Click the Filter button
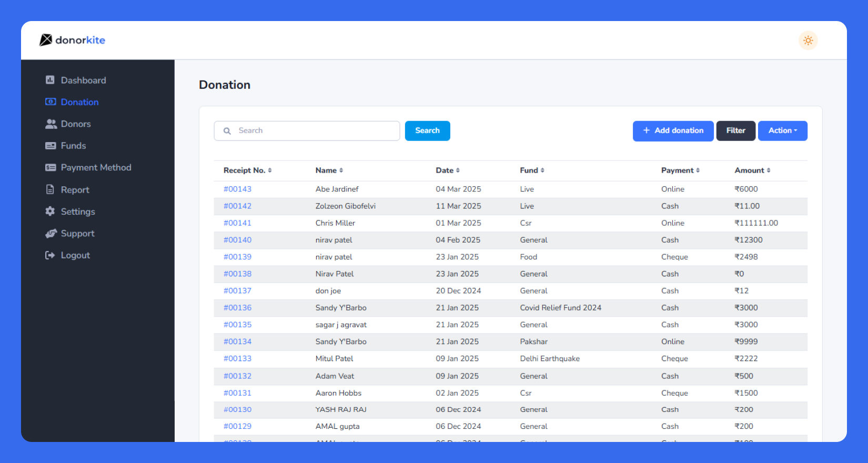The width and height of the screenshot is (868, 463). pos(735,130)
